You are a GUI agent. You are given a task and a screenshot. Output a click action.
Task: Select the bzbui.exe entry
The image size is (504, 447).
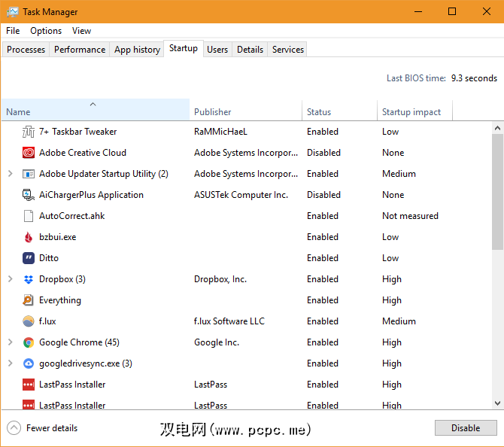pyautogui.click(x=57, y=237)
